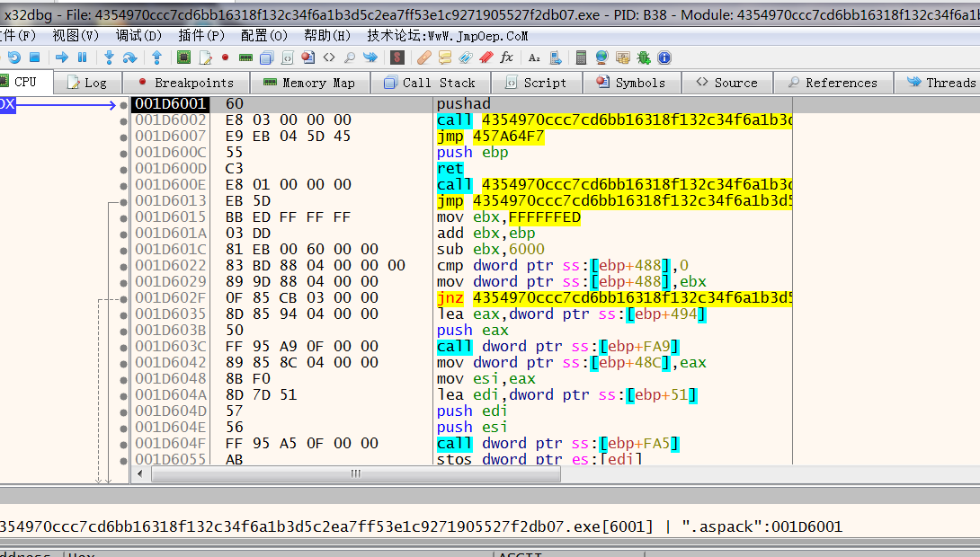
Task: Click the CPU chip toolbar icon
Action: coord(183,57)
